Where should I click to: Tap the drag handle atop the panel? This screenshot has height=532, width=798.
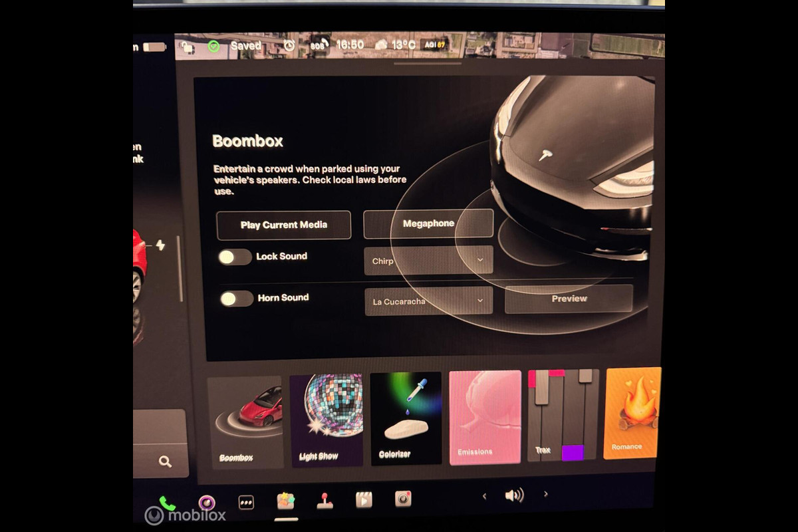click(x=428, y=63)
